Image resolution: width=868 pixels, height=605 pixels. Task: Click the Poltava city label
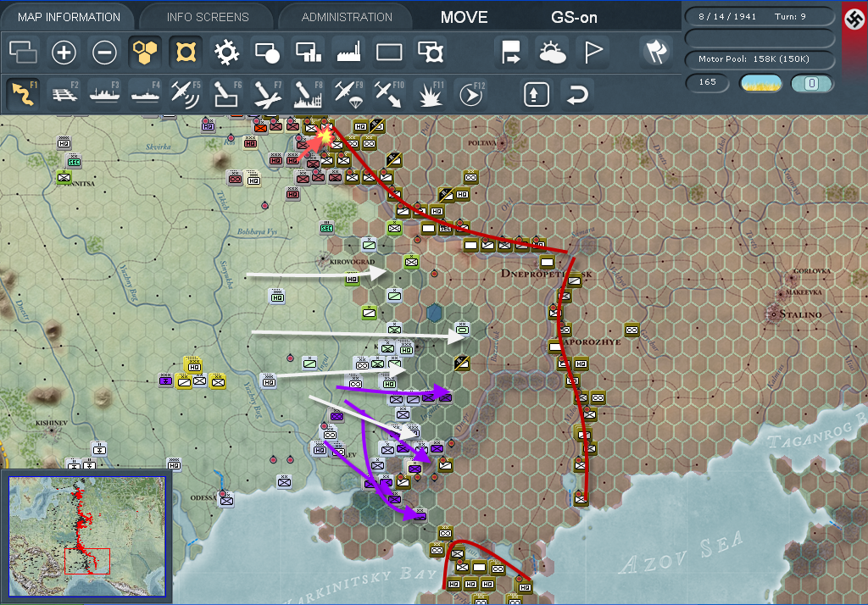click(482, 143)
